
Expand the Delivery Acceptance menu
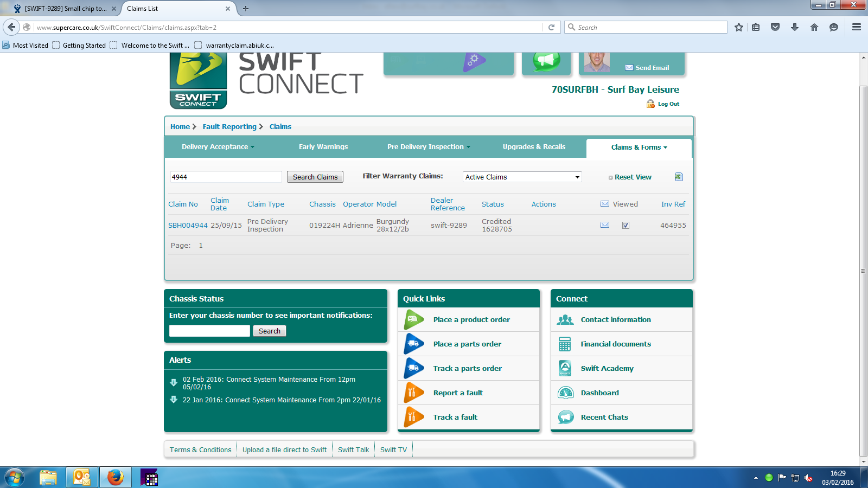pyautogui.click(x=218, y=147)
